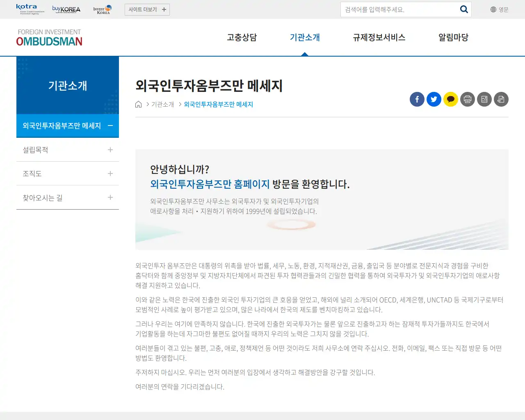This screenshot has height=420, width=525.
Task: Open the KOTRA logo link
Action: (26, 9)
